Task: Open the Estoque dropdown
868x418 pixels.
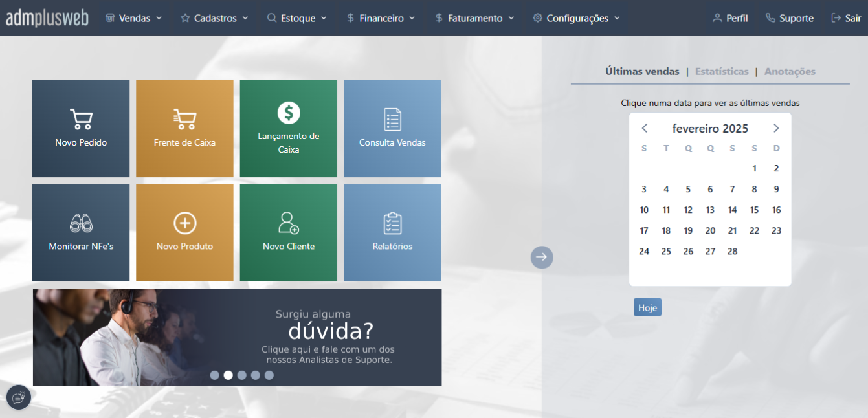Action: coord(297,18)
